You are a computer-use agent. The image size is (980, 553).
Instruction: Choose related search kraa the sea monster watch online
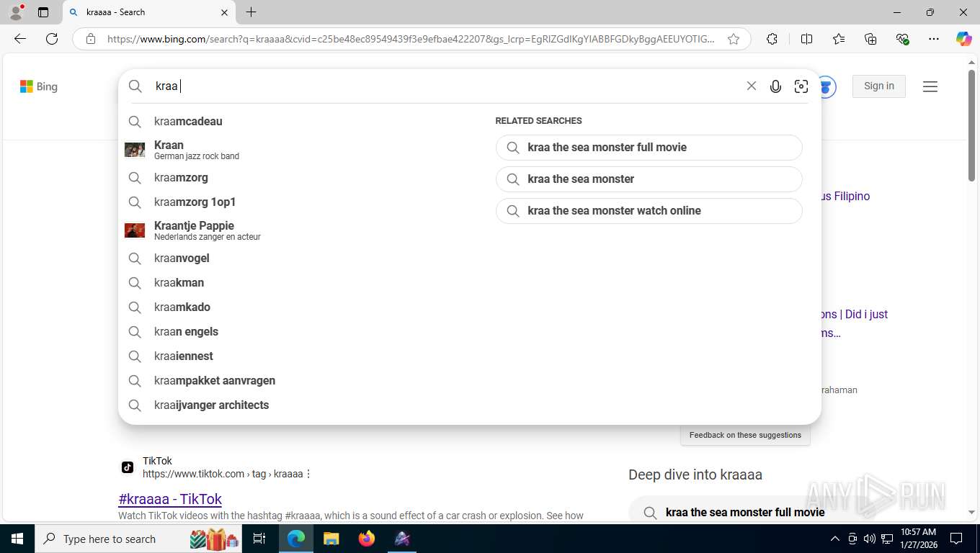[649, 210]
